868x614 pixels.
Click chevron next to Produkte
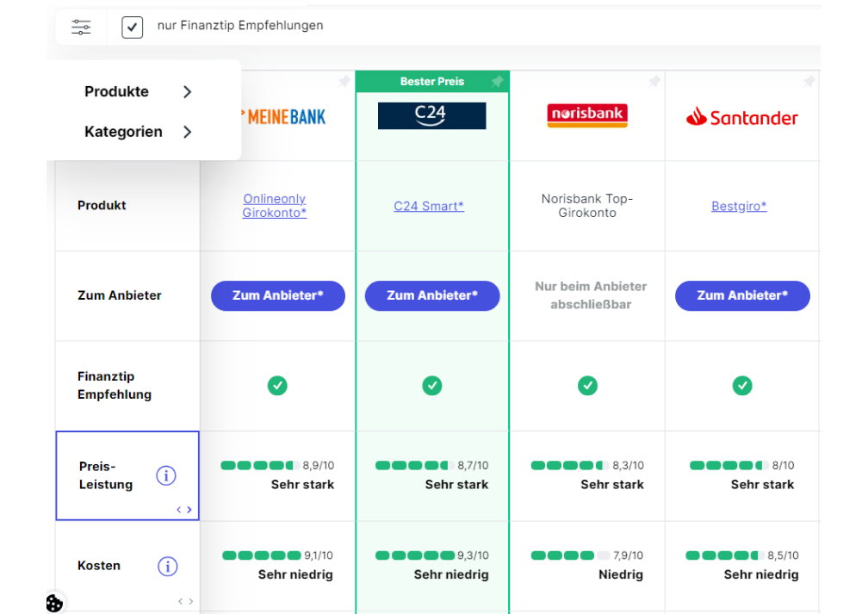188,92
